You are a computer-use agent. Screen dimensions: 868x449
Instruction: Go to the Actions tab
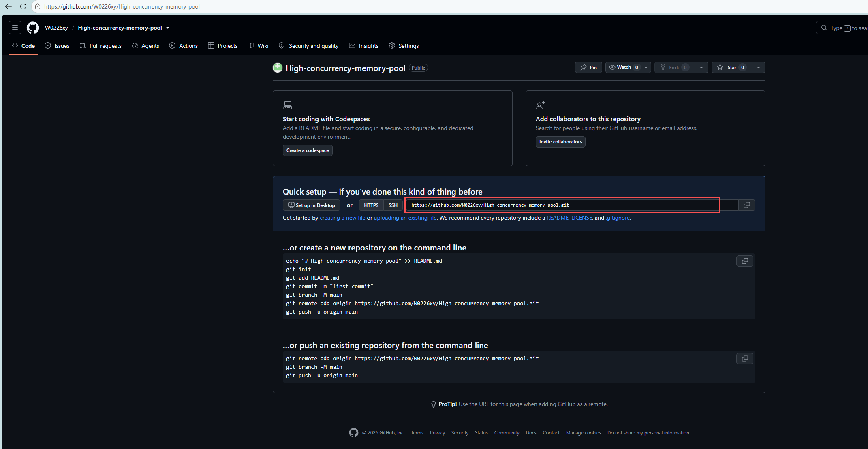click(184, 46)
